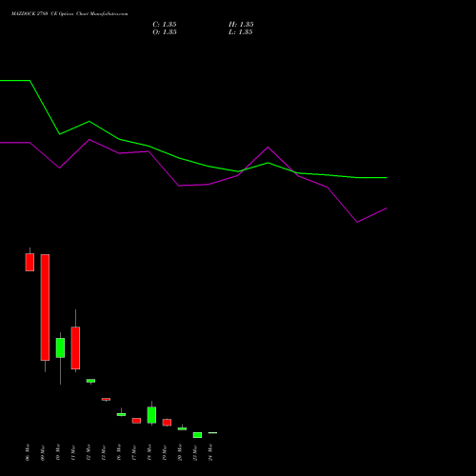The height and width of the screenshot is (476, 476).
Task: Click the '24 Mar' date axis label
Action: click(x=210, y=452)
